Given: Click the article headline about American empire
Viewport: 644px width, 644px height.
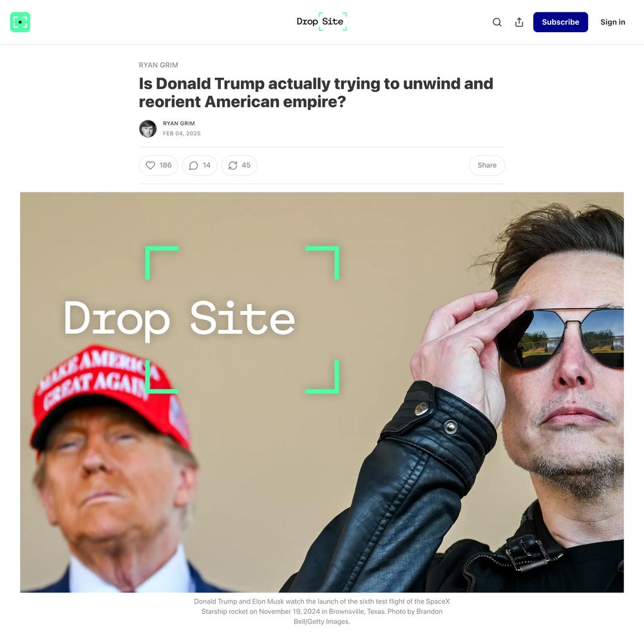Looking at the screenshot, I should [x=316, y=92].
